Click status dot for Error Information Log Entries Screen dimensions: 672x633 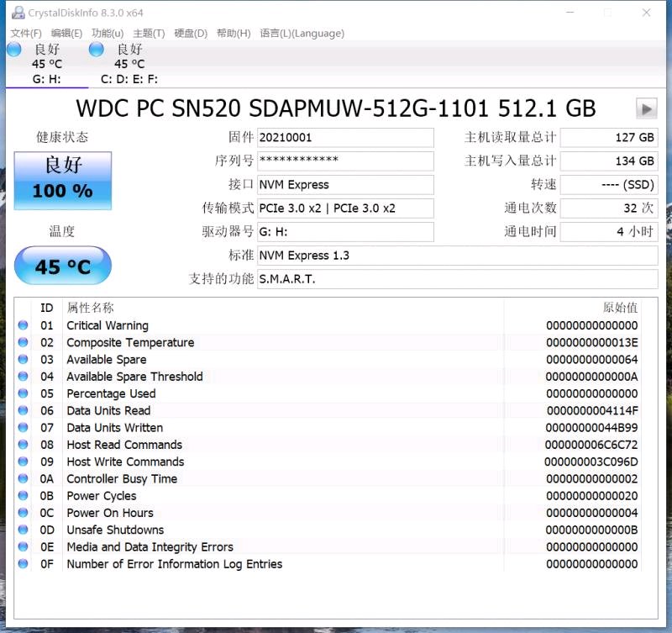click(x=24, y=563)
